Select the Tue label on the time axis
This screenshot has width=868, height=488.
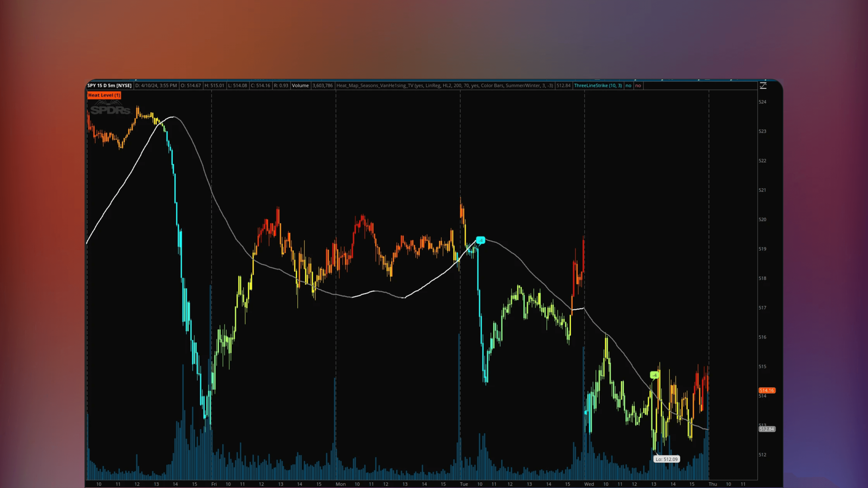tap(464, 484)
